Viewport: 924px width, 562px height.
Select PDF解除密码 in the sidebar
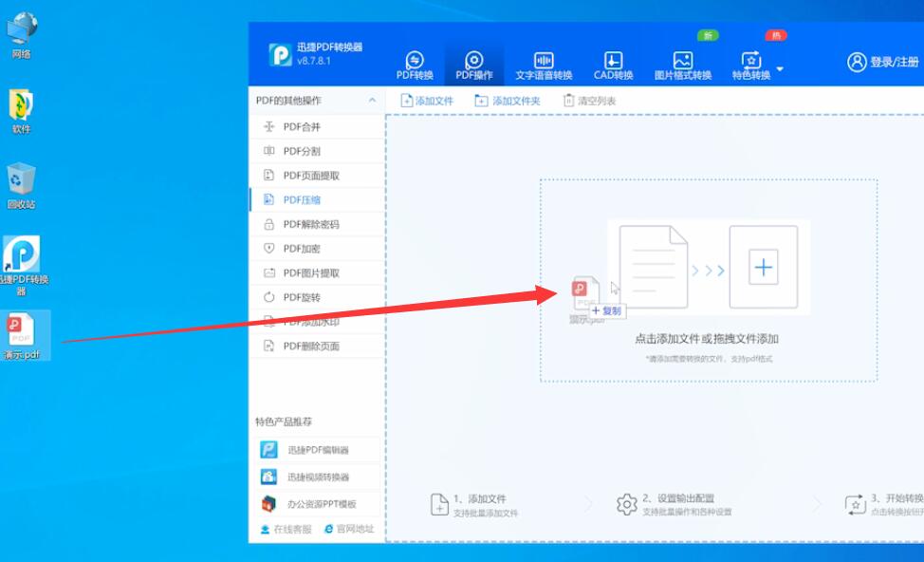point(317,224)
